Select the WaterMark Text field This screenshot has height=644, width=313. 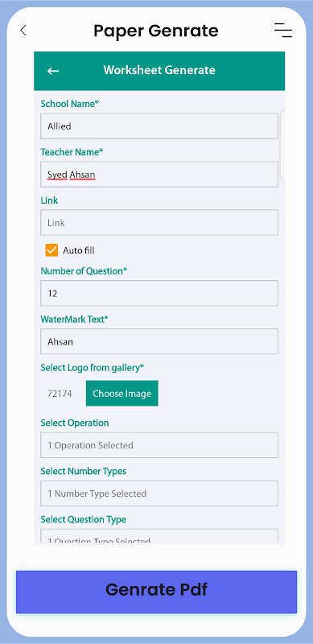(159, 341)
